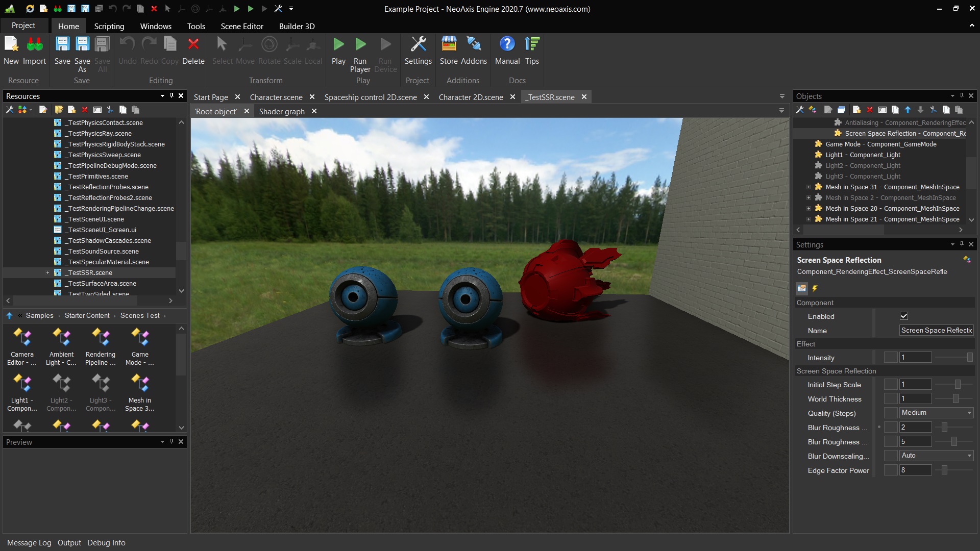This screenshot has width=980, height=551.
Task: Open the Tips icon
Action: click(x=532, y=51)
